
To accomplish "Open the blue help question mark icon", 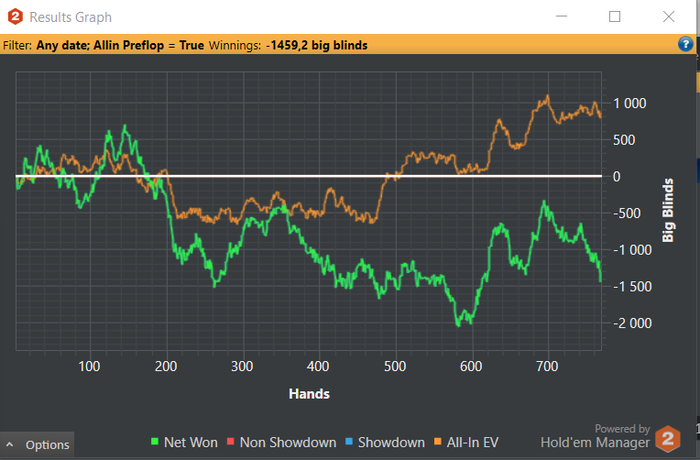I will click(685, 44).
